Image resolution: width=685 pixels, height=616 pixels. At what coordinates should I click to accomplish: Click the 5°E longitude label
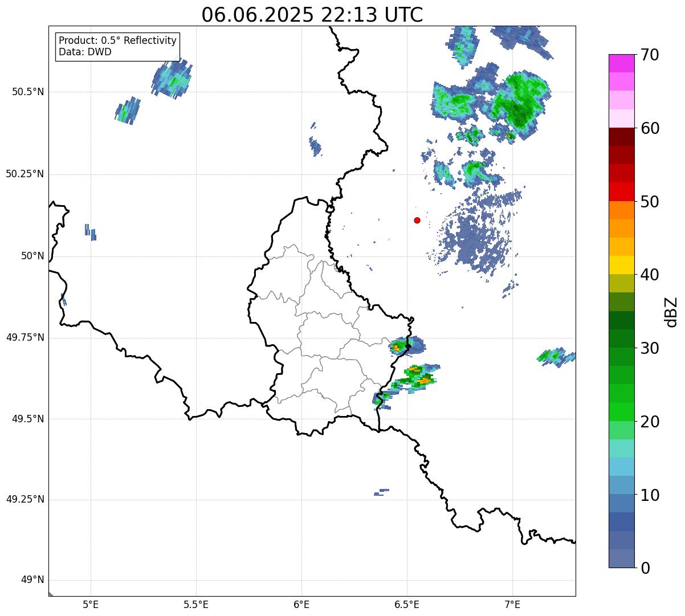pyautogui.click(x=91, y=604)
